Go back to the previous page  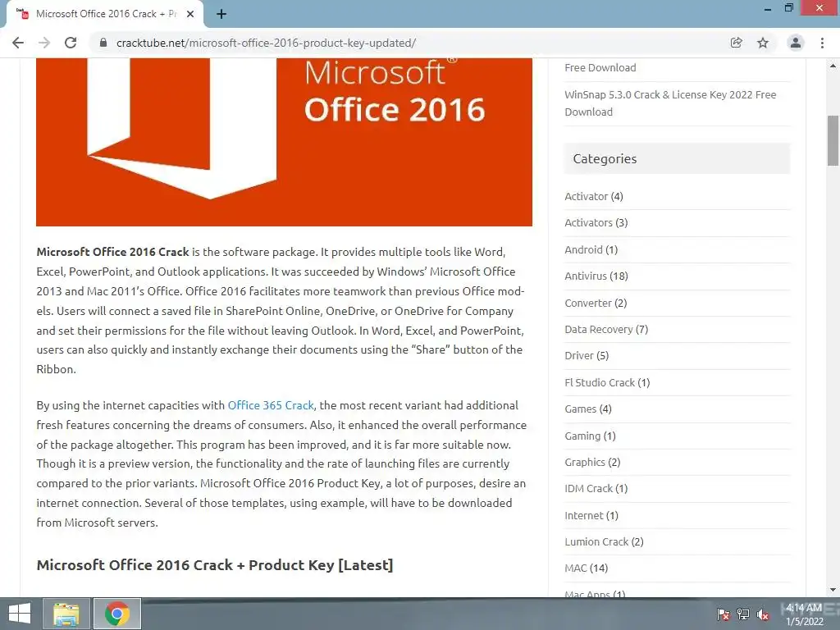pyautogui.click(x=18, y=43)
